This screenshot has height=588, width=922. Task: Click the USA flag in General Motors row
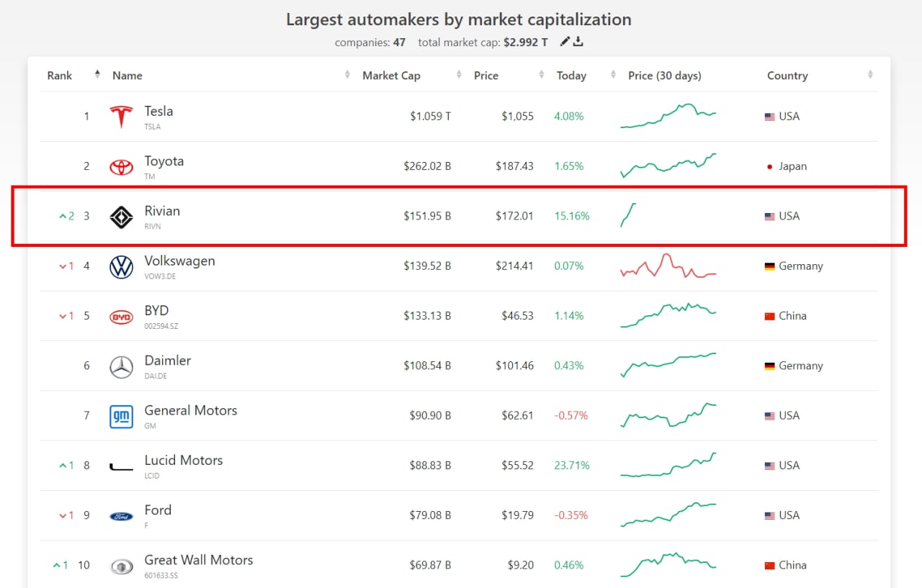click(769, 416)
